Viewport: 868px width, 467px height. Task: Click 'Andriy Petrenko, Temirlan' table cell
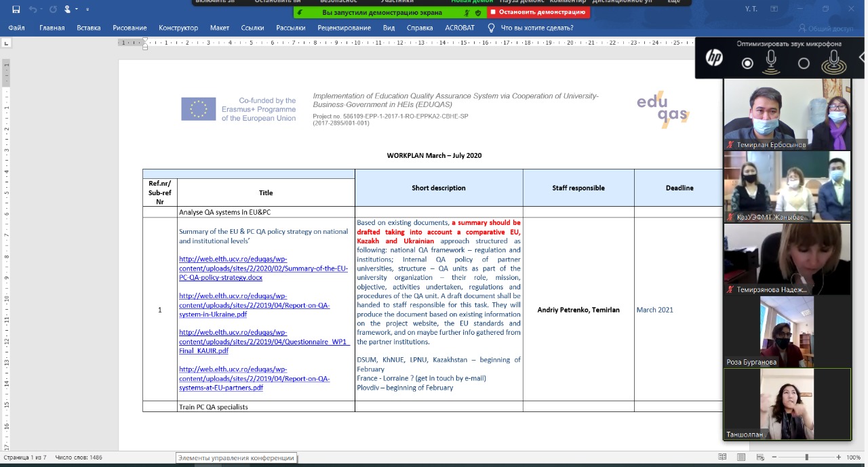click(578, 310)
